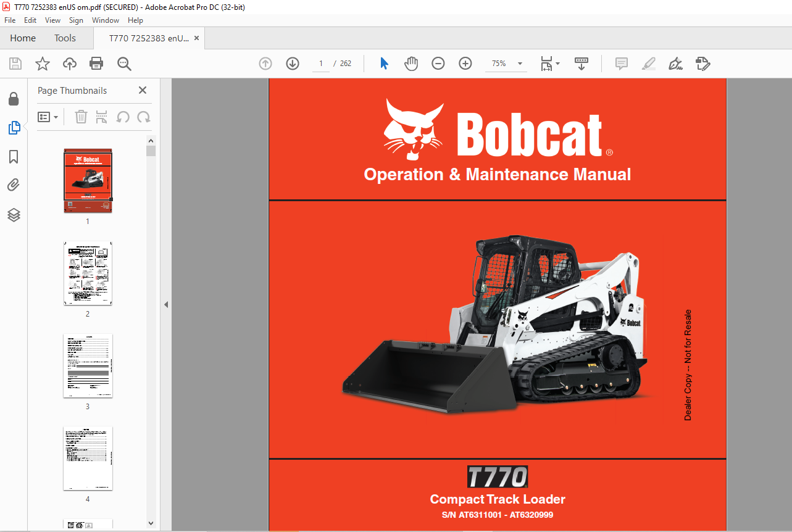Bookmark file with the star icon
This screenshot has width=792, height=532.
click(43, 64)
